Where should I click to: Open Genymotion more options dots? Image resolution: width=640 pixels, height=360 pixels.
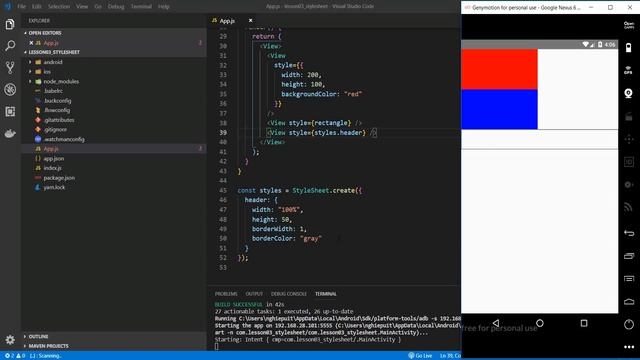[x=629, y=347]
